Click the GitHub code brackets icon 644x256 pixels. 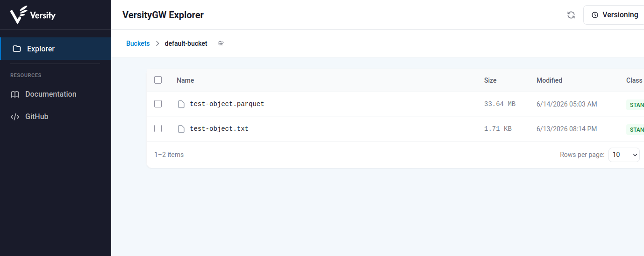(15, 117)
